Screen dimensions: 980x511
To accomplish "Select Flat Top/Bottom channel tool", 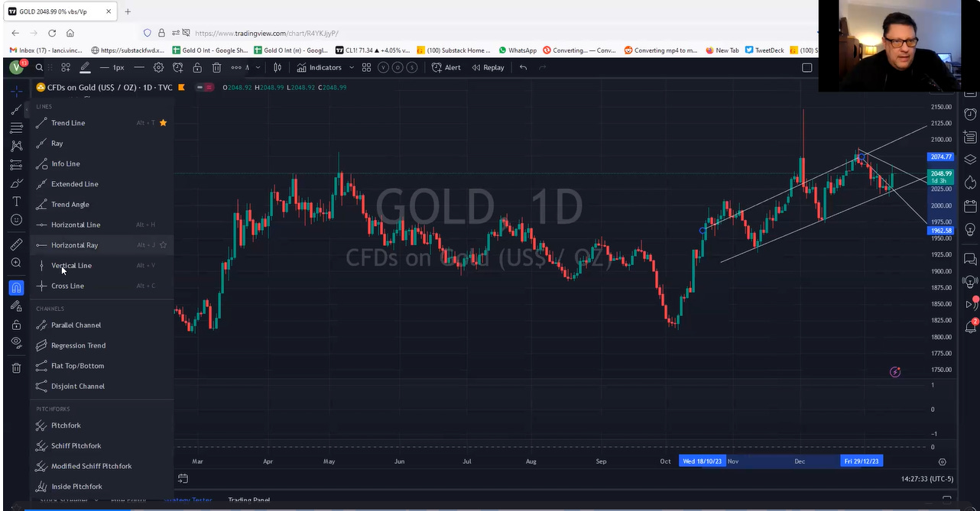I will point(101,366).
